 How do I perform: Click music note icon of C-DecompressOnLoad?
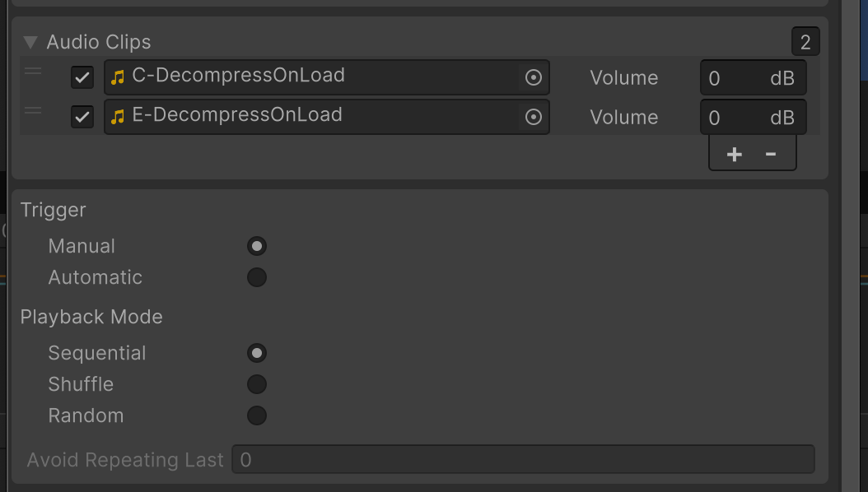point(118,77)
